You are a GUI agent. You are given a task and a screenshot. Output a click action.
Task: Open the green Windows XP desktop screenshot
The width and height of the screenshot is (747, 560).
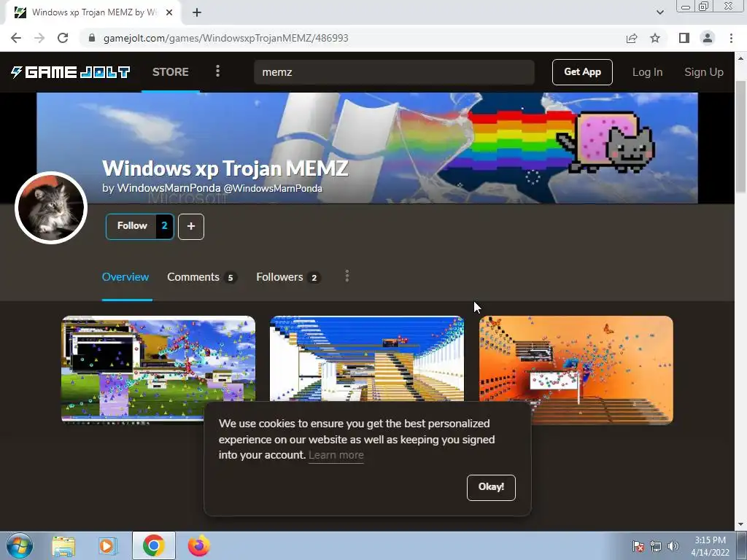click(158, 368)
